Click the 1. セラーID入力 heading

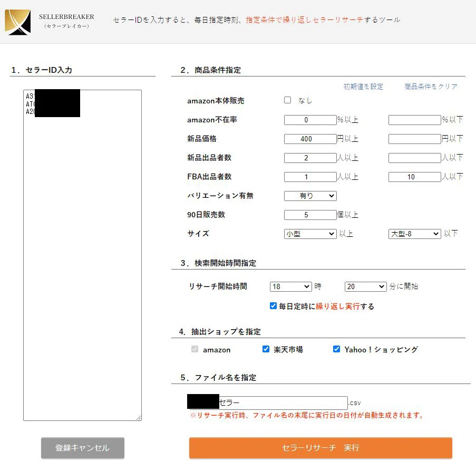click(42, 70)
